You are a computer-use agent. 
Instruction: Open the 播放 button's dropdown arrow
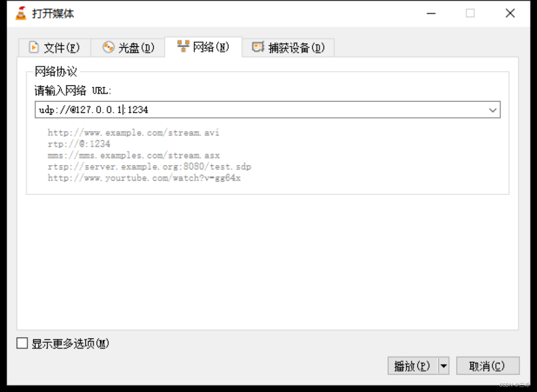click(444, 366)
